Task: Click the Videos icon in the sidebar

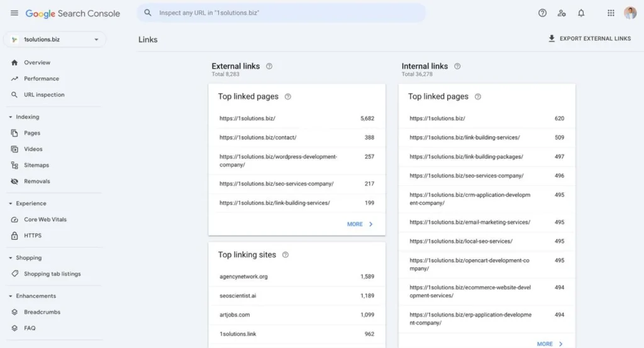Action: [x=14, y=149]
